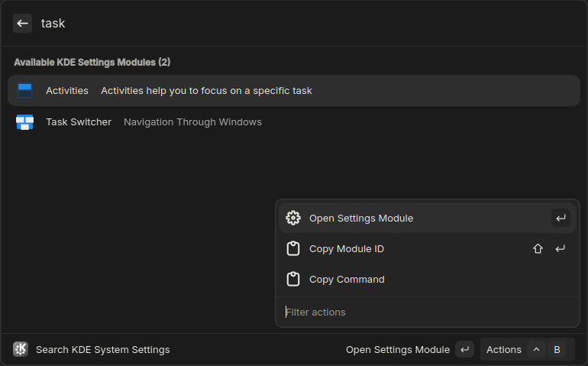Click the Shift arrow key hint icon
This screenshot has width=588, height=366.
pos(538,248)
